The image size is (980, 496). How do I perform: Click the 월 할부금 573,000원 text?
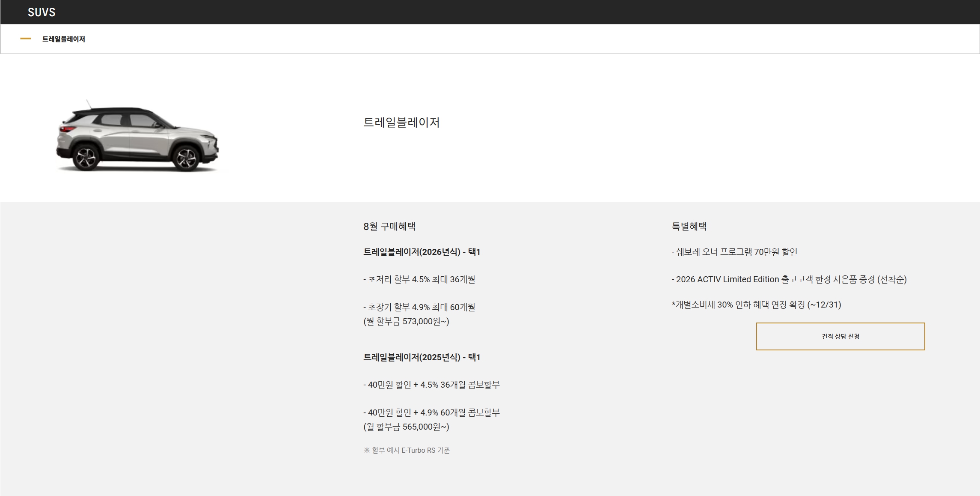click(x=406, y=321)
